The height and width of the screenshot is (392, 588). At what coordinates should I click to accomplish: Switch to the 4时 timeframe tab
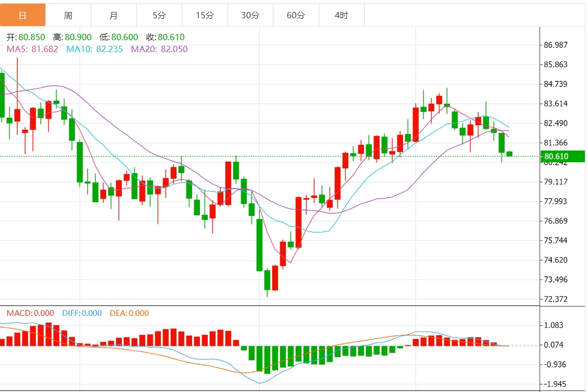(x=341, y=15)
